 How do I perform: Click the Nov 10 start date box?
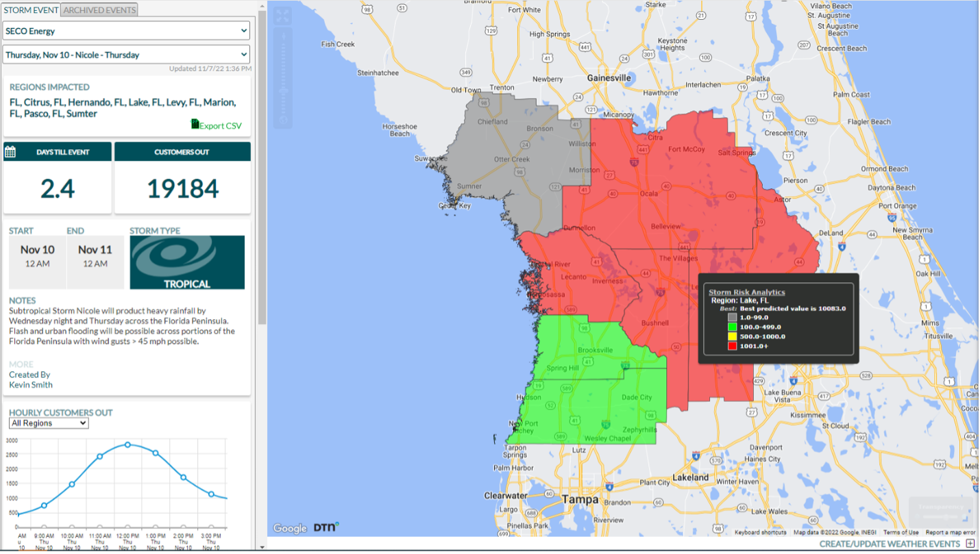pyautogui.click(x=38, y=262)
